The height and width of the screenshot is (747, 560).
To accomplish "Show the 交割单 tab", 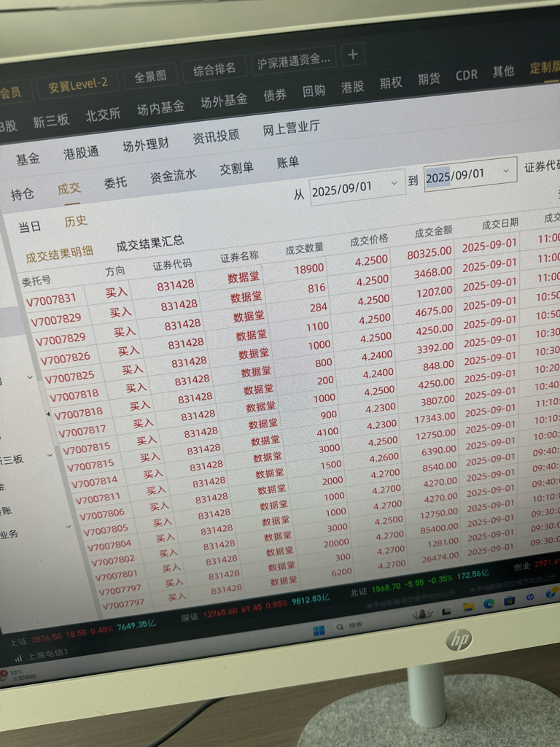I will click(236, 169).
